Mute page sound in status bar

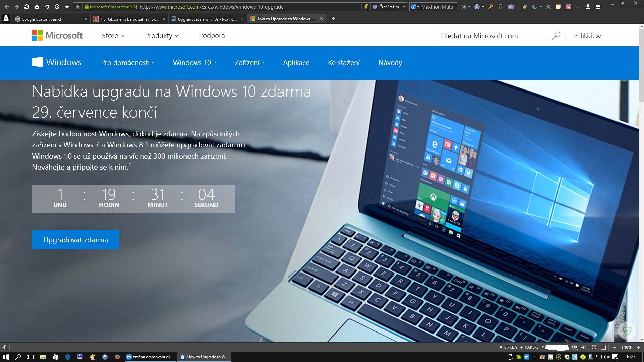(584, 347)
